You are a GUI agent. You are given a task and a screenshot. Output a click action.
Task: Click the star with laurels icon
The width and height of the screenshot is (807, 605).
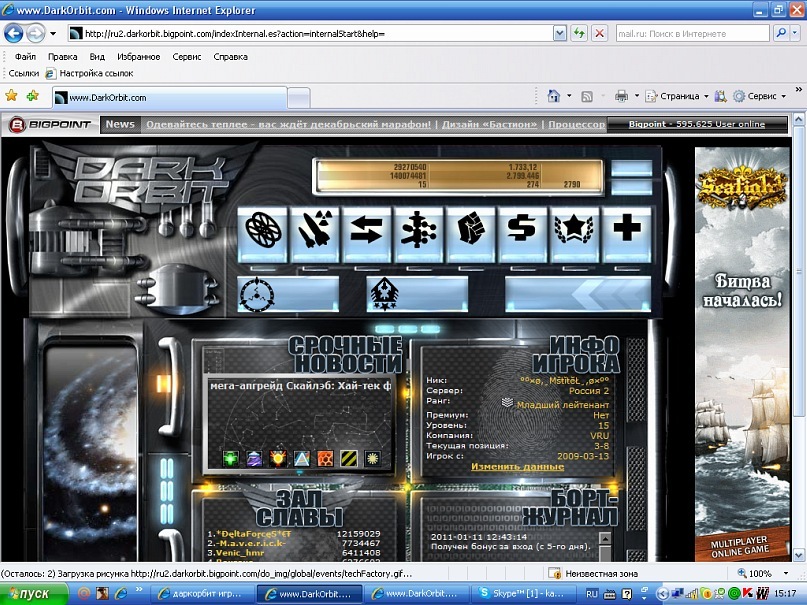coord(575,230)
